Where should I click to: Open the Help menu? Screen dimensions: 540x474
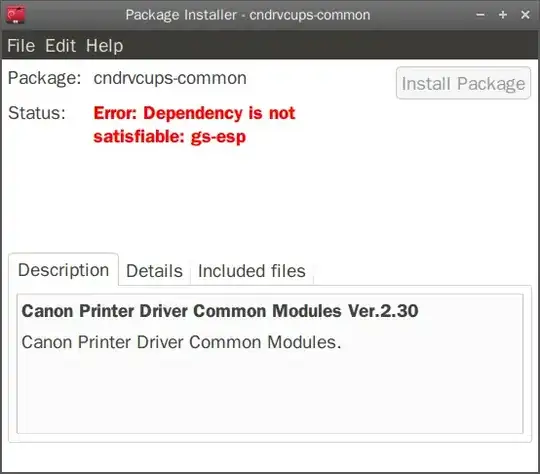click(104, 45)
